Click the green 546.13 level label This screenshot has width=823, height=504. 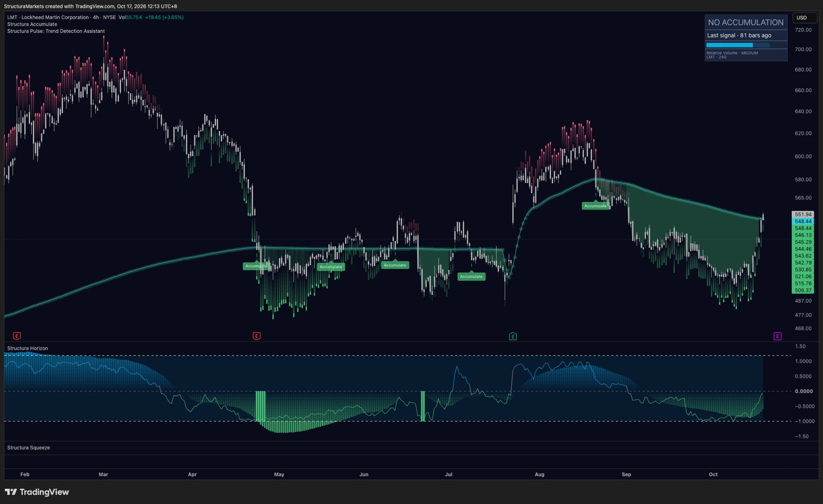coord(803,235)
